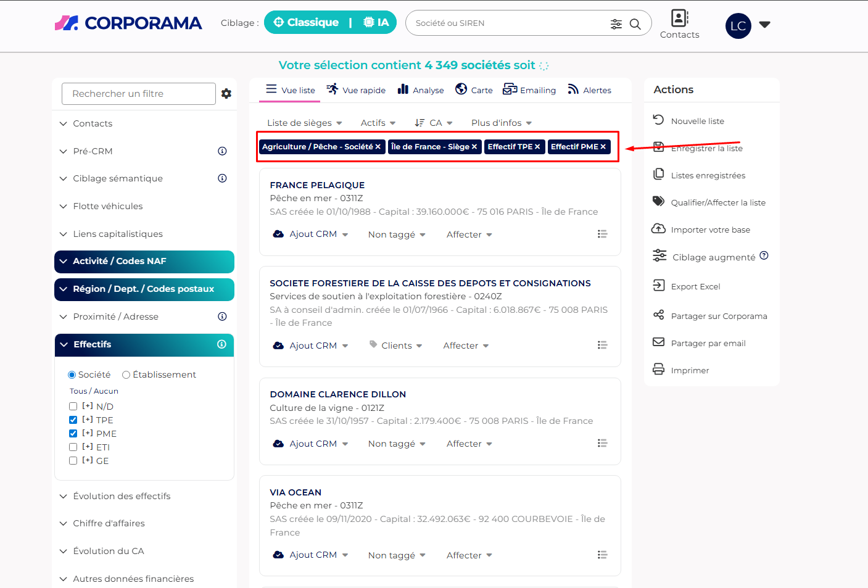The height and width of the screenshot is (588, 868).
Task: Open the Contacts address book icon
Action: click(679, 18)
